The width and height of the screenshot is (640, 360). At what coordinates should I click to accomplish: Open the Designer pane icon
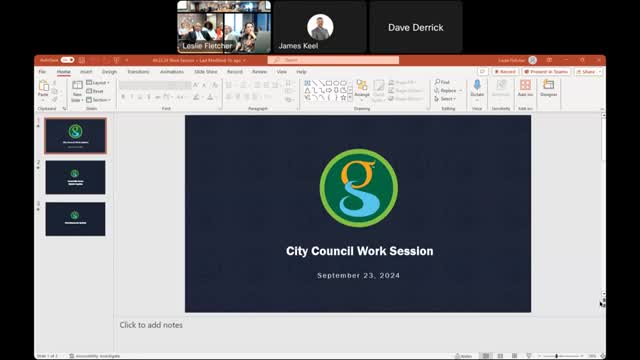click(x=549, y=88)
